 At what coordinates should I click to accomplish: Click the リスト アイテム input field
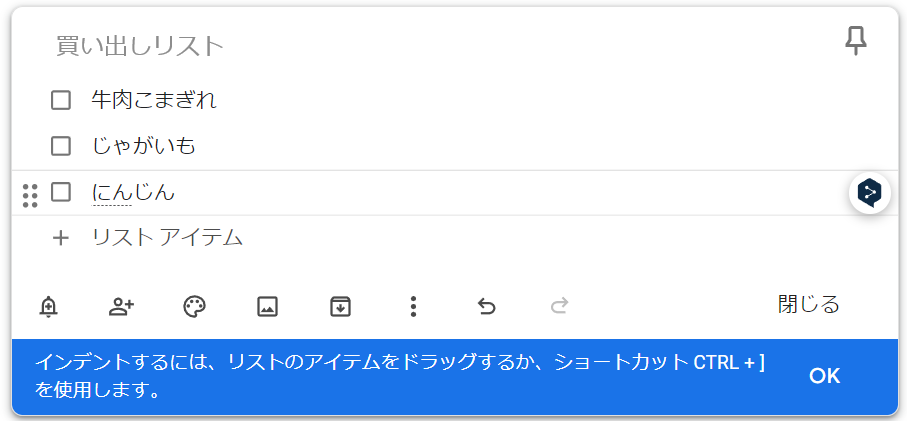(168, 238)
